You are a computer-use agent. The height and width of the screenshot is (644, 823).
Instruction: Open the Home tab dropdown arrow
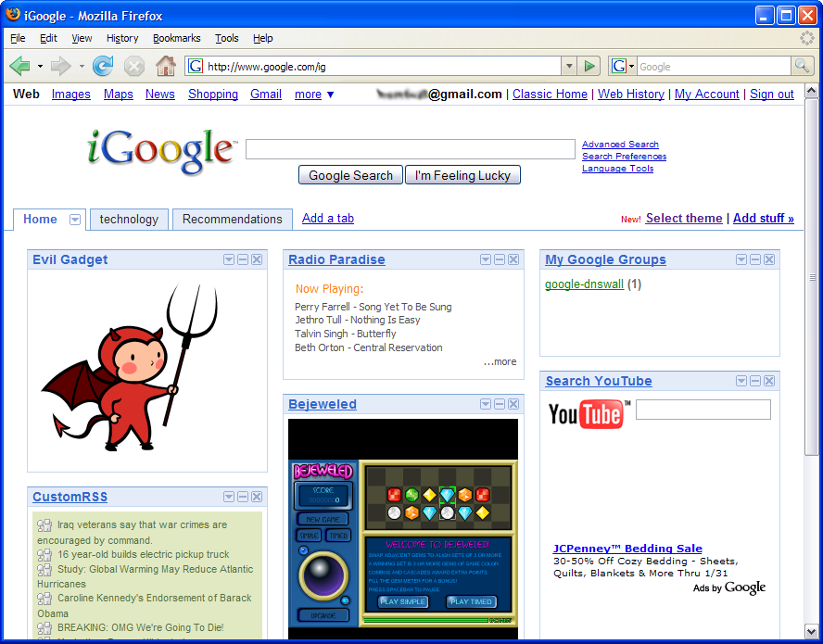(x=75, y=220)
